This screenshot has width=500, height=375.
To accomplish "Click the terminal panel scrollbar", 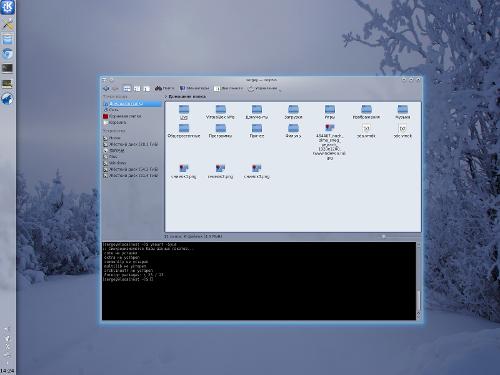I will [419, 281].
